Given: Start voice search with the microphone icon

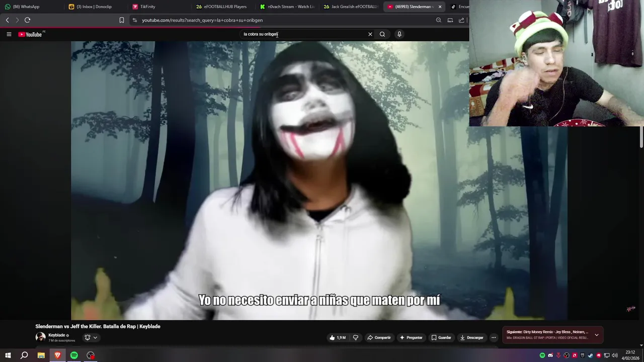Looking at the screenshot, I should 399,34.
